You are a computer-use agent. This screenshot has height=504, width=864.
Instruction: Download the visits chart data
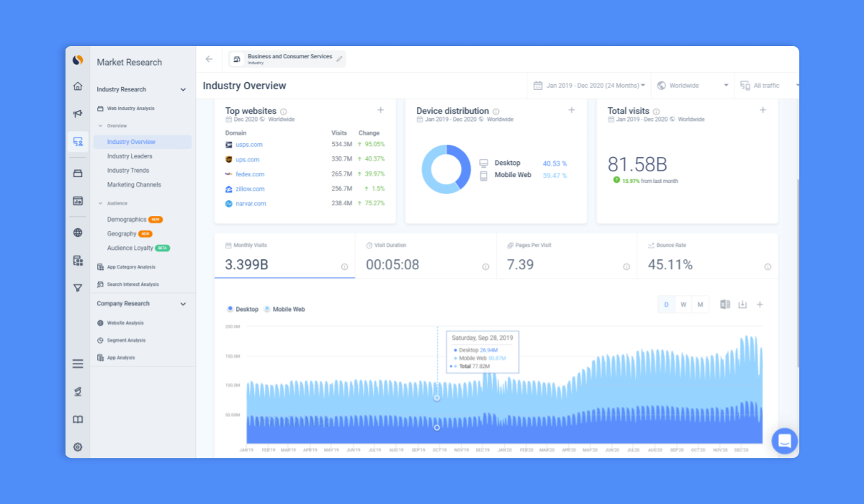click(x=742, y=305)
